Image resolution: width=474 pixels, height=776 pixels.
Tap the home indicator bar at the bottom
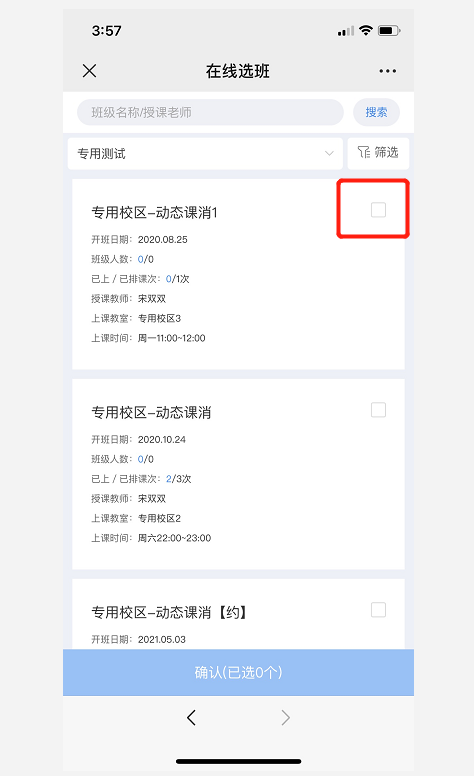click(x=238, y=761)
